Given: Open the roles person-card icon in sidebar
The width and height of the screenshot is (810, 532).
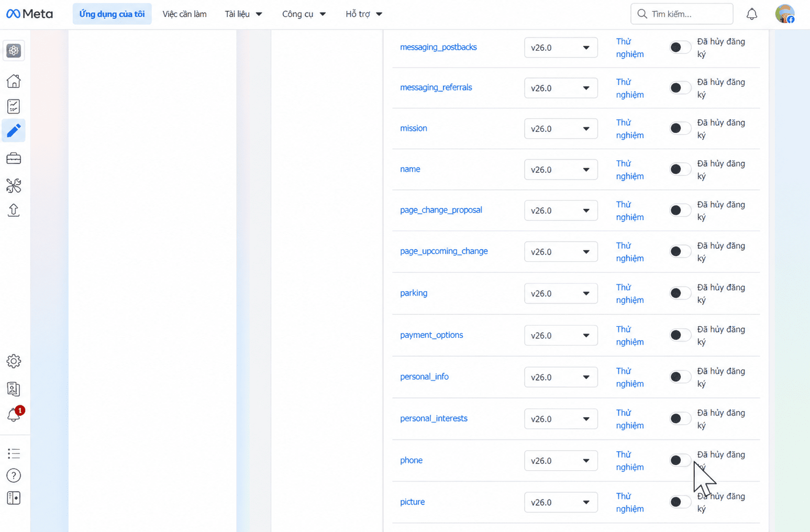Looking at the screenshot, I should click(x=14, y=389).
